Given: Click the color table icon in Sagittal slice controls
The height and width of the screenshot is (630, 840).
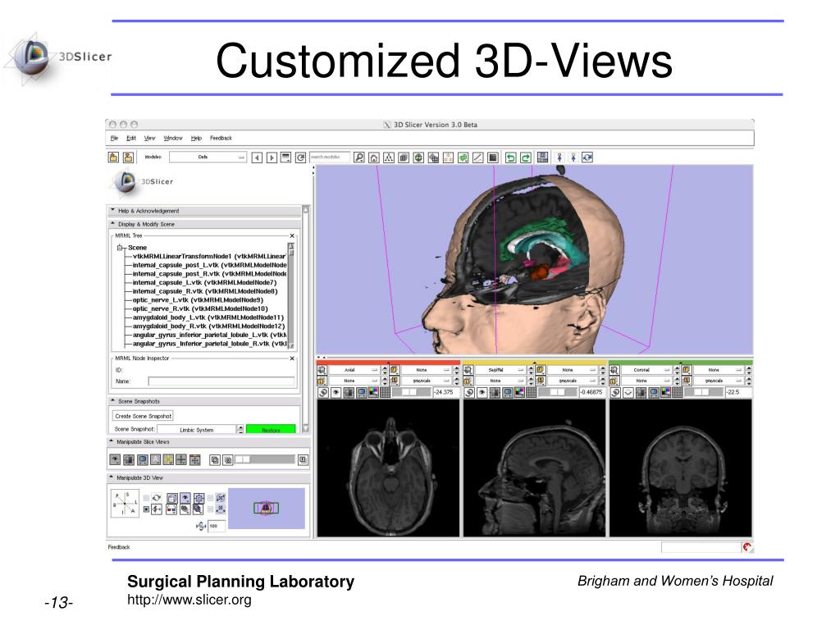Looking at the screenshot, I should coord(519,392).
